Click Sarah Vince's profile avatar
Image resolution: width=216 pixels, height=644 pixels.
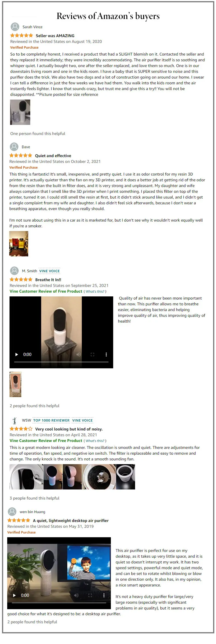pos(15,27)
